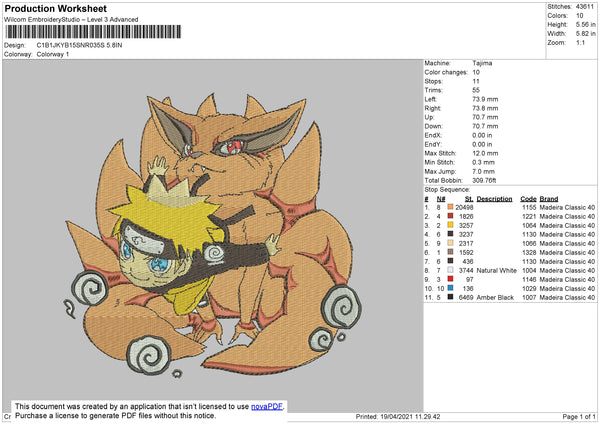Open the novaPDF link in the notice
Viewport: 600px width, 424px height.
267,406
